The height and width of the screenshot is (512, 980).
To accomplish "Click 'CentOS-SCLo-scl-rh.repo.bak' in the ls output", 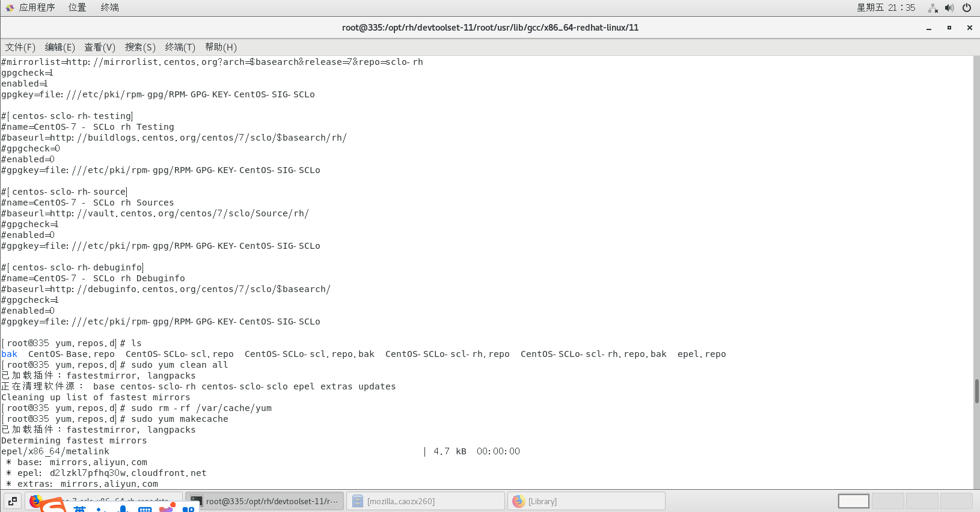I will (593, 354).
